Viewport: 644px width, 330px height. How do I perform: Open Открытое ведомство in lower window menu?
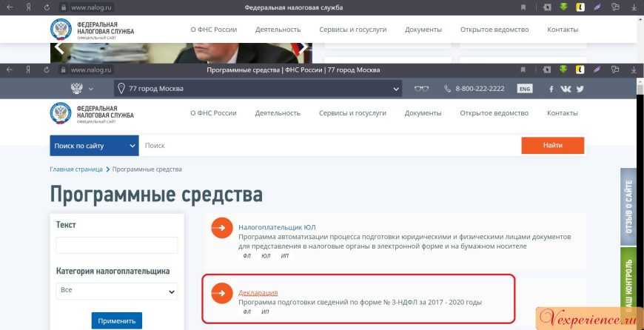494,113
